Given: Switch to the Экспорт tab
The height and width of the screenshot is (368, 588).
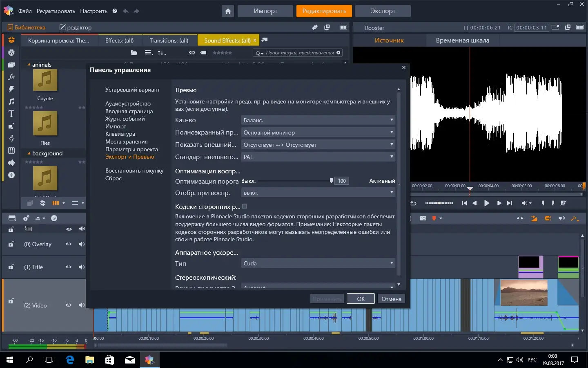Looking at the screenshot, I should pyautogui.click(x=383, y=11).
